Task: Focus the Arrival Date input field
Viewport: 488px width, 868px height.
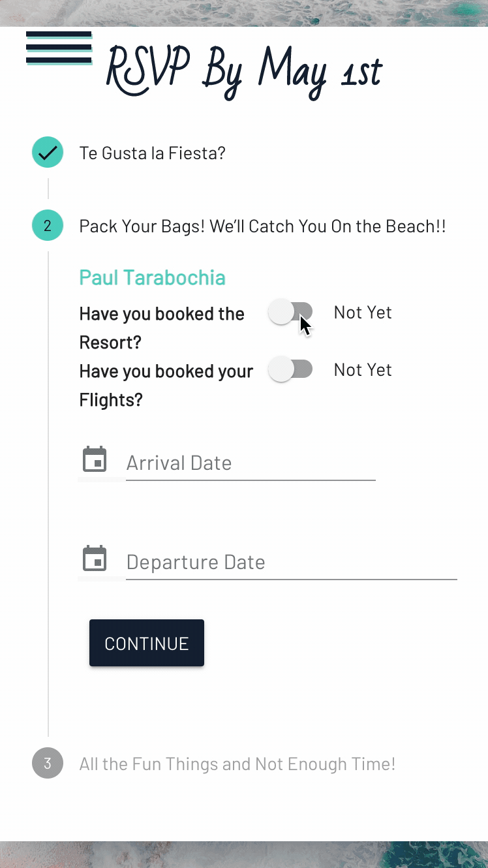Action: tap(251, 463)
